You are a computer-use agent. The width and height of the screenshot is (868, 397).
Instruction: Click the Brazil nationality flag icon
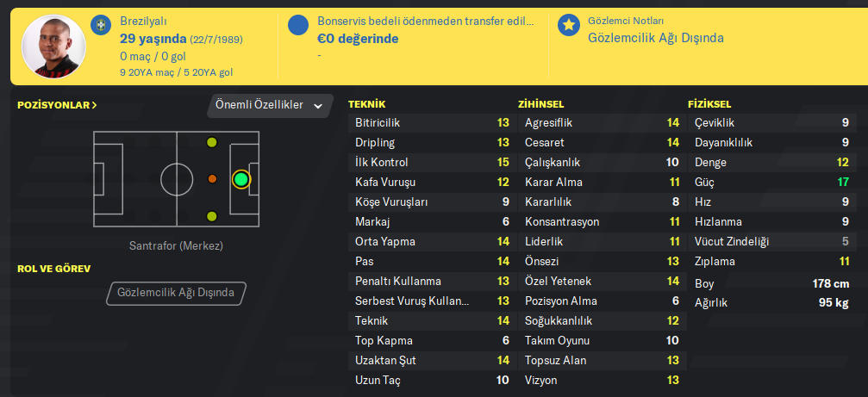[102, 23]
